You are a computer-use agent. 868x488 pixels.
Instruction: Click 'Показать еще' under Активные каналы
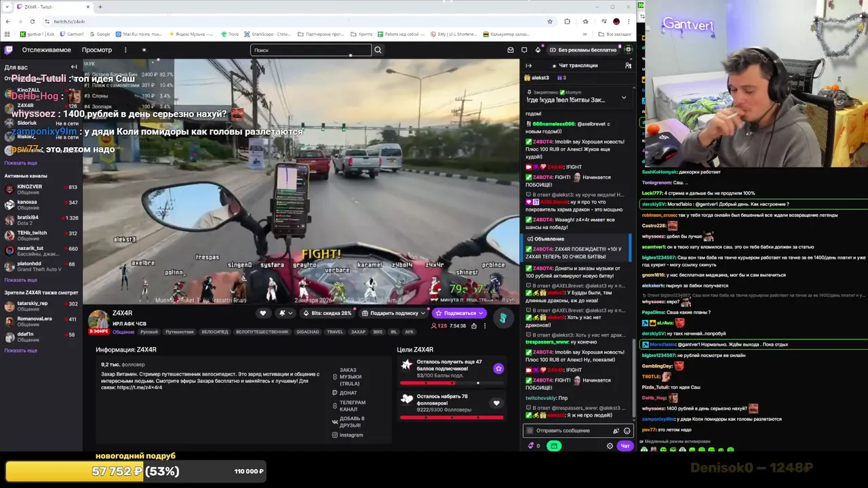coord(20,280)
